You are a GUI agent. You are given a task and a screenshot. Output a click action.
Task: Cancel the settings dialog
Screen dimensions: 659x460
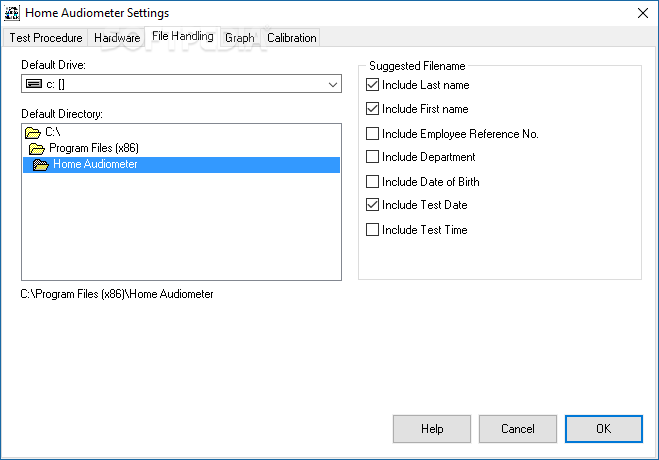click(x=518, y=429)
